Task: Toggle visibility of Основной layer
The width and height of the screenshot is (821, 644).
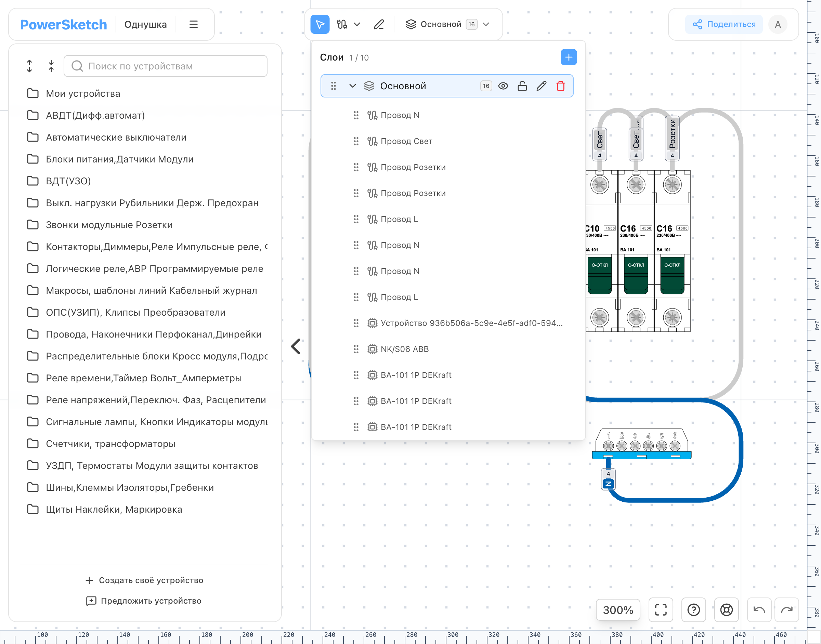Action: [x=503, y=86]
